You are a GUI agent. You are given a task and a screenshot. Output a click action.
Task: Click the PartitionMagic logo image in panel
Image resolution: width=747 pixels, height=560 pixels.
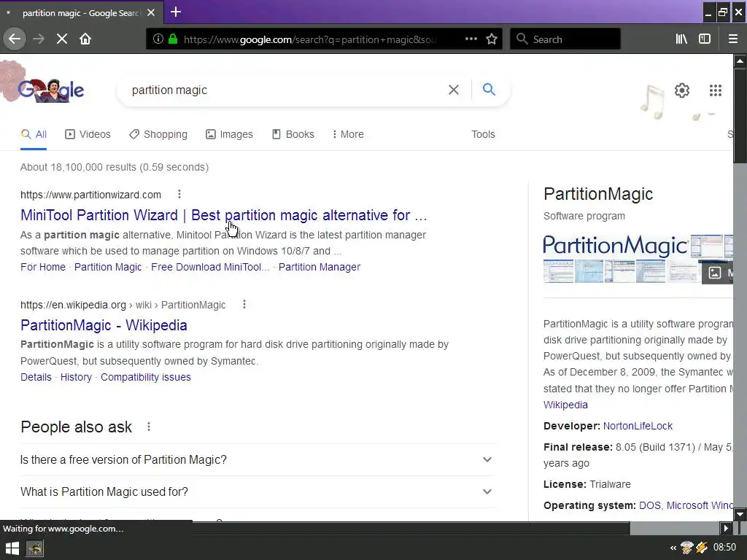(615, 246)
